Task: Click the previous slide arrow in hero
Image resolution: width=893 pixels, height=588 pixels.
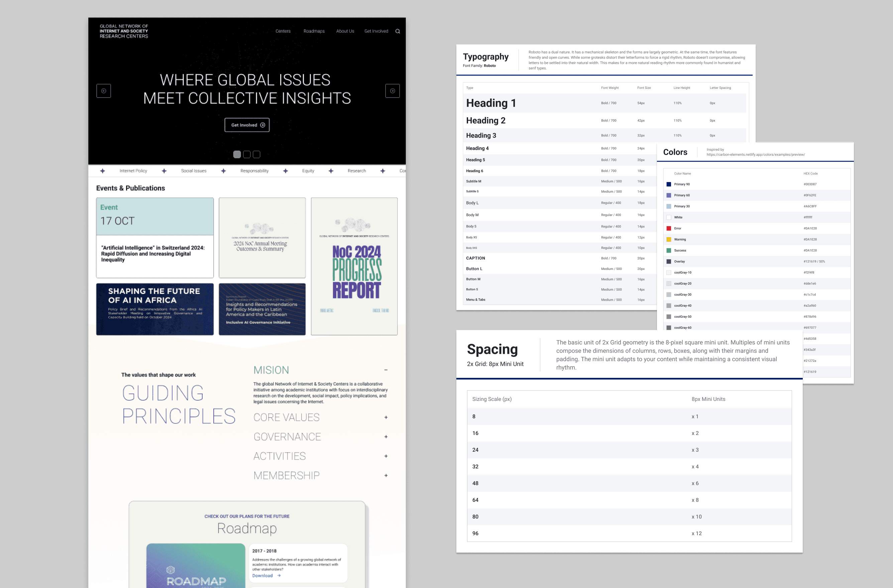Action: (x=104, y=91)
